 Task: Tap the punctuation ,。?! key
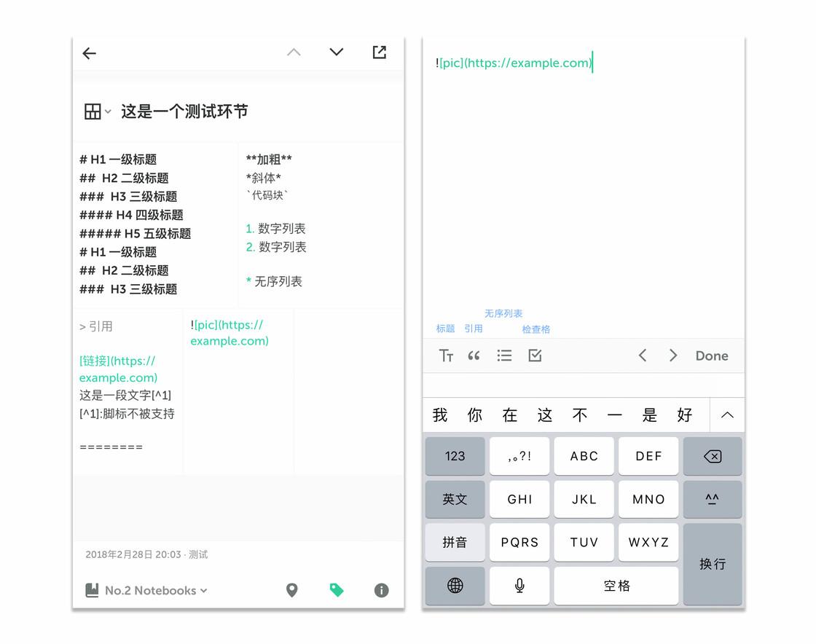[x=519, y=456]
